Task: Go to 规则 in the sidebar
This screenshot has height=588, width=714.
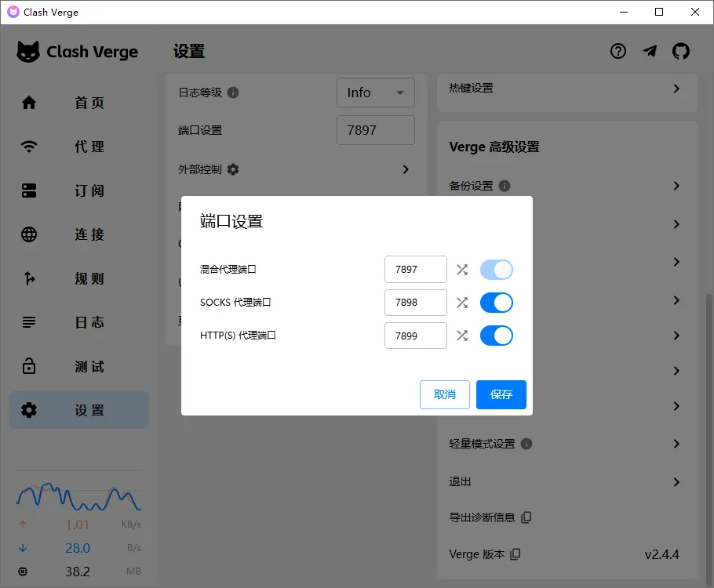Action: click(x=79, y=278)
